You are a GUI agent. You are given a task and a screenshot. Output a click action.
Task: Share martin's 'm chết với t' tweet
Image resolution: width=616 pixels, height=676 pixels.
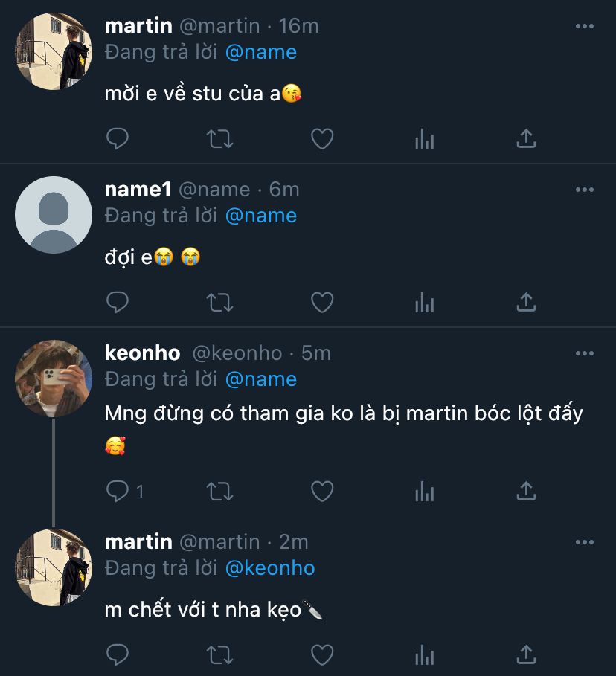coord(526,654)
